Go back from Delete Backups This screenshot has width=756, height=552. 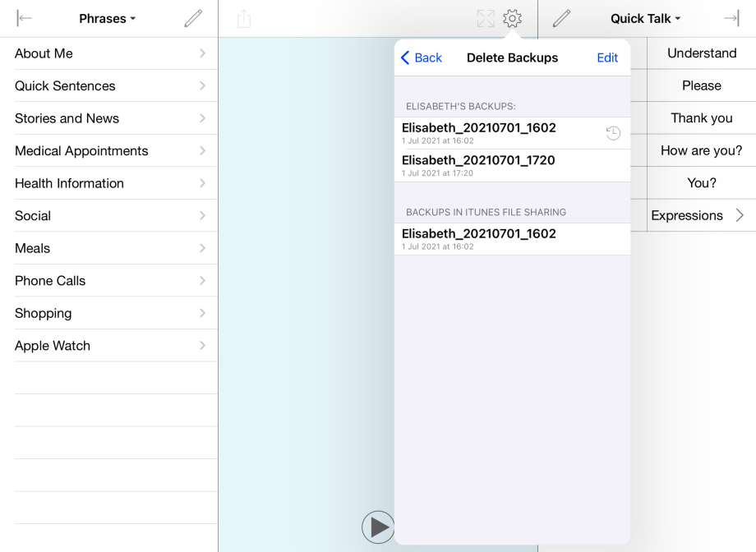click(x=422, y=57)
